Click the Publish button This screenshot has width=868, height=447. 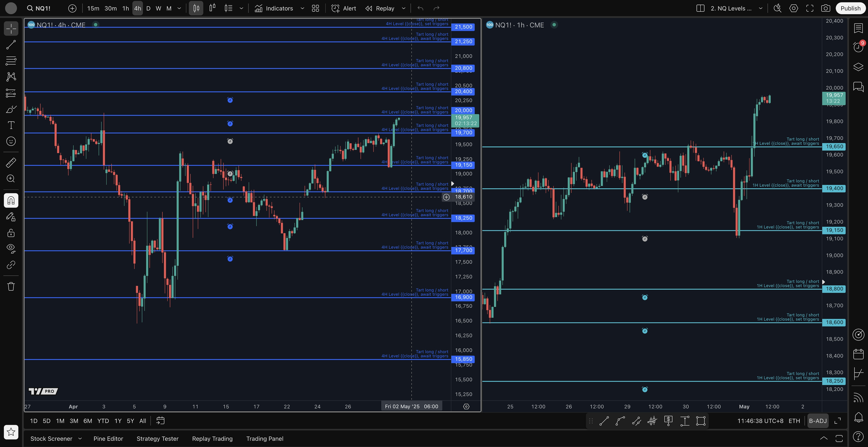click(x=850, y=8)
